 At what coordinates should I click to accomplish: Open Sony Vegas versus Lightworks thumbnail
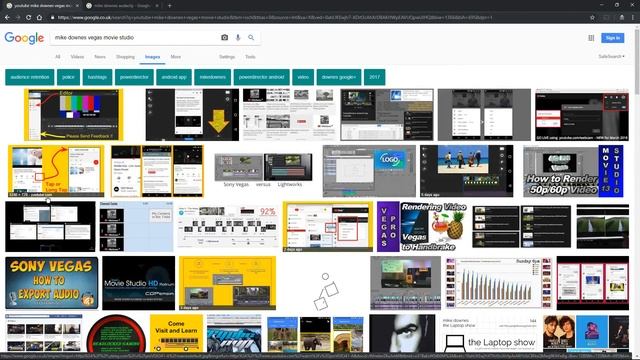[x=263, y=171]
